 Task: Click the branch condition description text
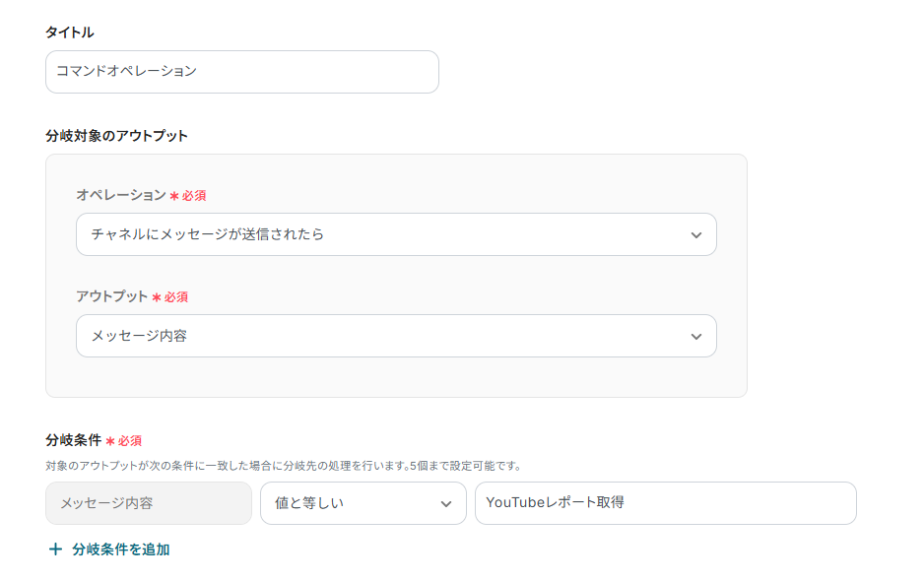click(x=284, y=466)
